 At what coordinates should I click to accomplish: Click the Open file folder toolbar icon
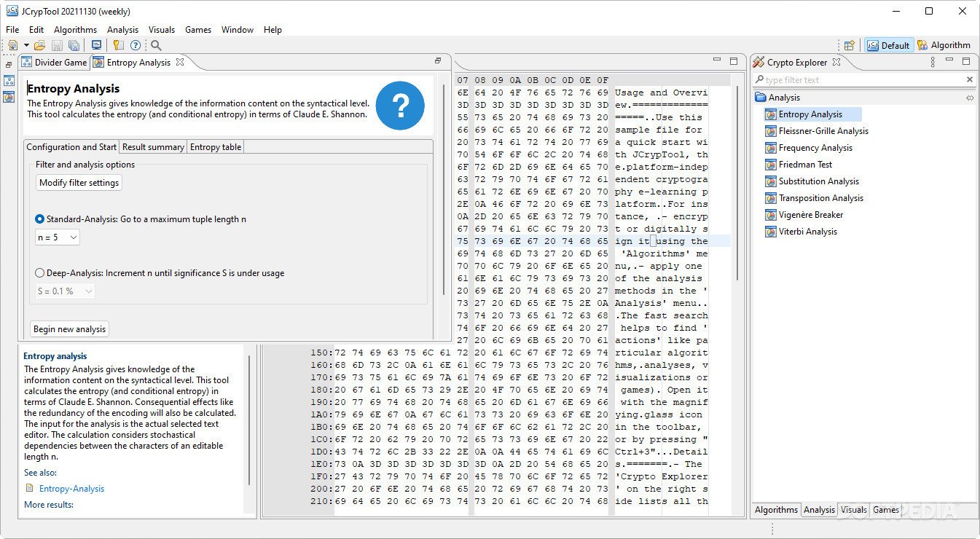pos(40,45)
